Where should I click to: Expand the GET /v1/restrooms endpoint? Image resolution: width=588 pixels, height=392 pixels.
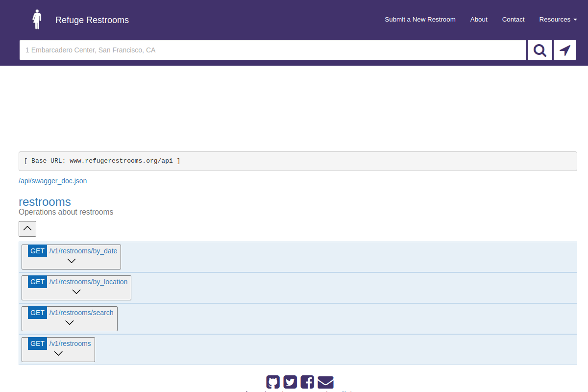point(58,349)
